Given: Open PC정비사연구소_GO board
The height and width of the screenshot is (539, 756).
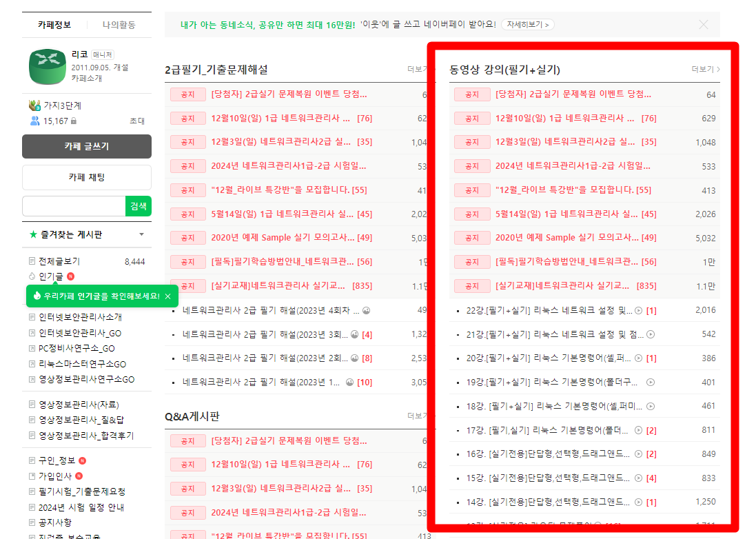Looking at the screenshot, I should pos(76,349).
